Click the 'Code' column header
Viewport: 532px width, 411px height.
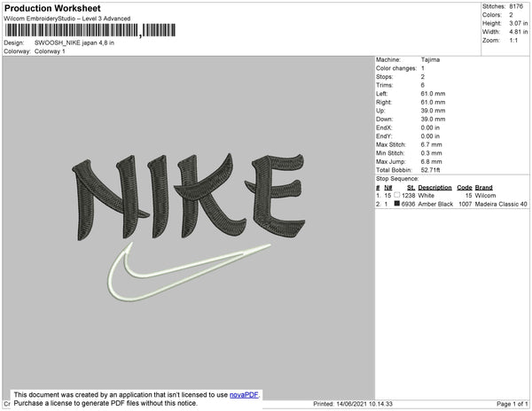465,188
